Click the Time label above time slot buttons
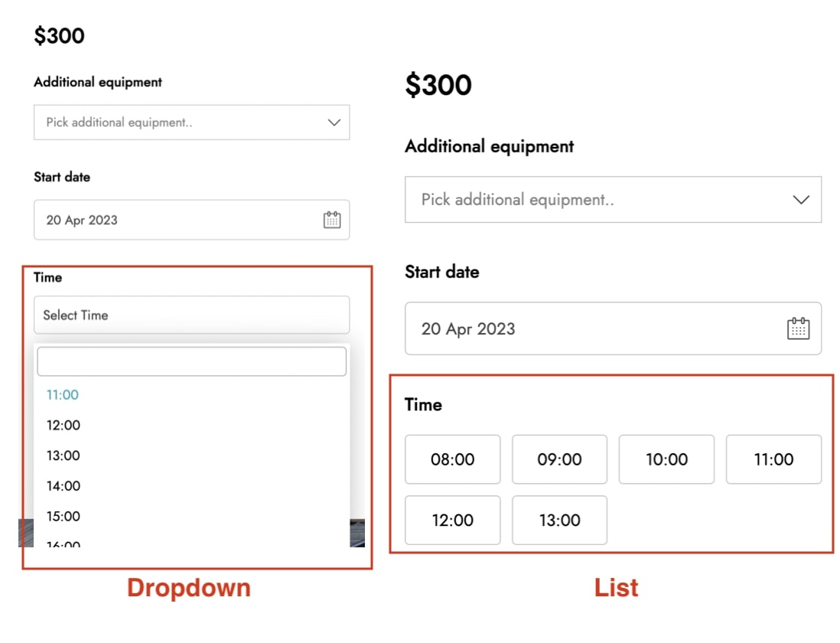Image resolution: width=840 pixels, height=643 pixels. coord(423,404)
